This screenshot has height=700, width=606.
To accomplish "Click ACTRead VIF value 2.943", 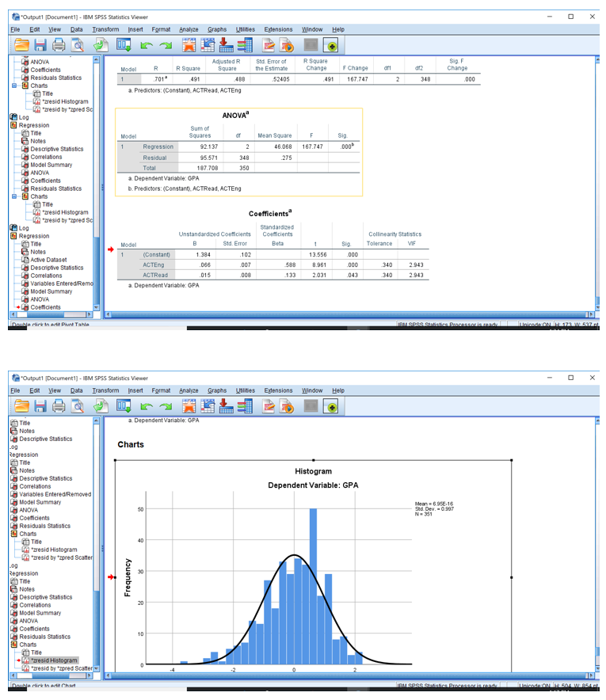I will click(416, 276).
